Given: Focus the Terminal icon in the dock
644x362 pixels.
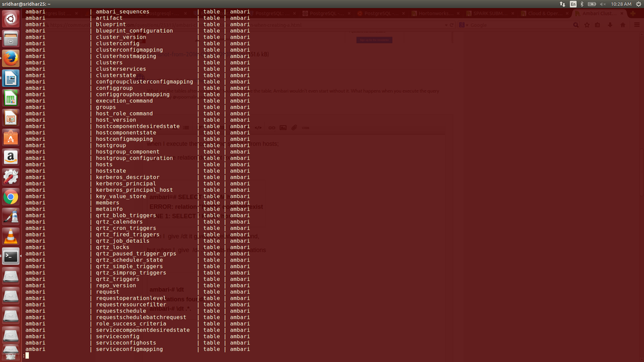Looking at the screenshot, I should tap(11, 256).
